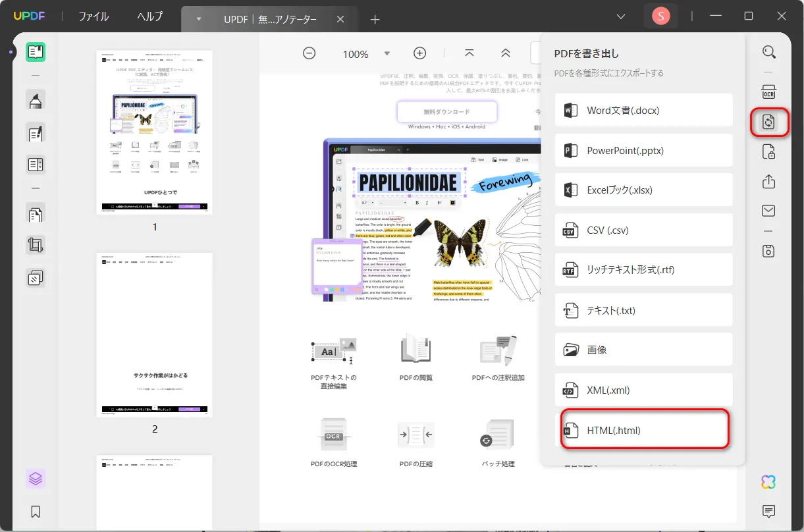Select the Crop Pages tool
804x532 pixels.
click(x=36, y=246)
